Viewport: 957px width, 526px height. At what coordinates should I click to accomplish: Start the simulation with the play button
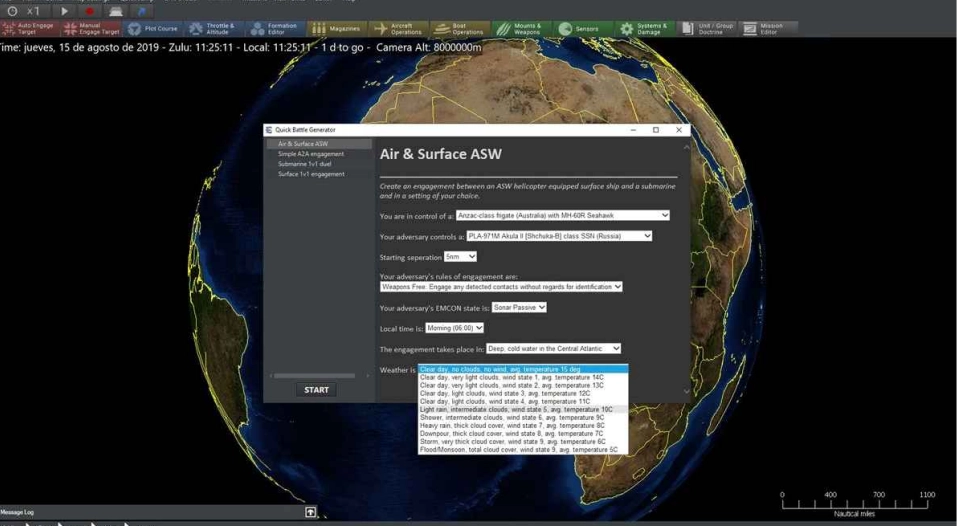64,11
